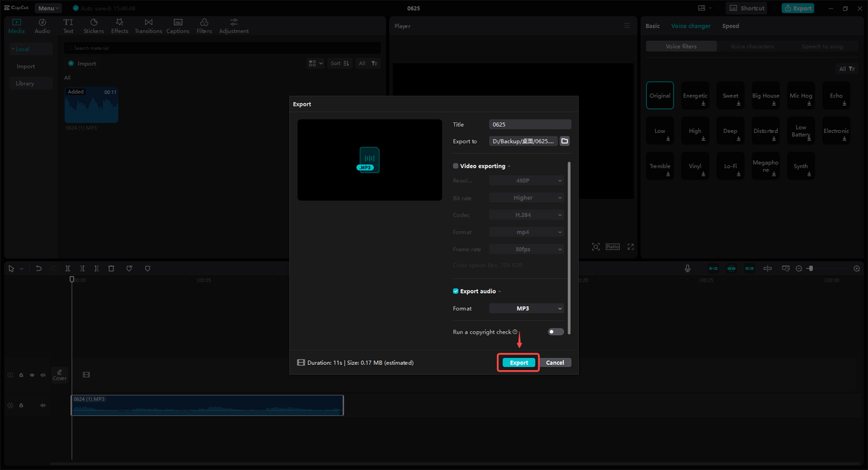The height and width of the screenshot is (470, 868).
Task: Click the Shortcut button in the title bar
Action: (x=747, y=8)
